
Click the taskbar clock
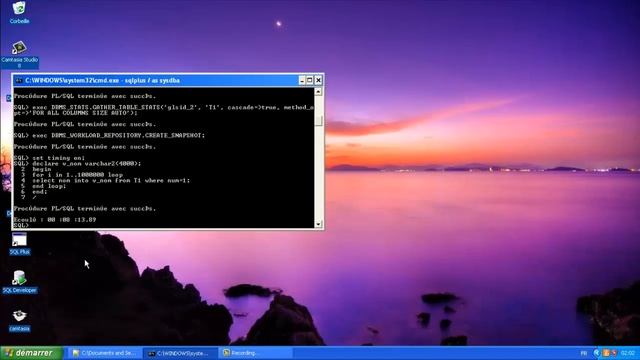pyautogui.click(x=628, y=353)
